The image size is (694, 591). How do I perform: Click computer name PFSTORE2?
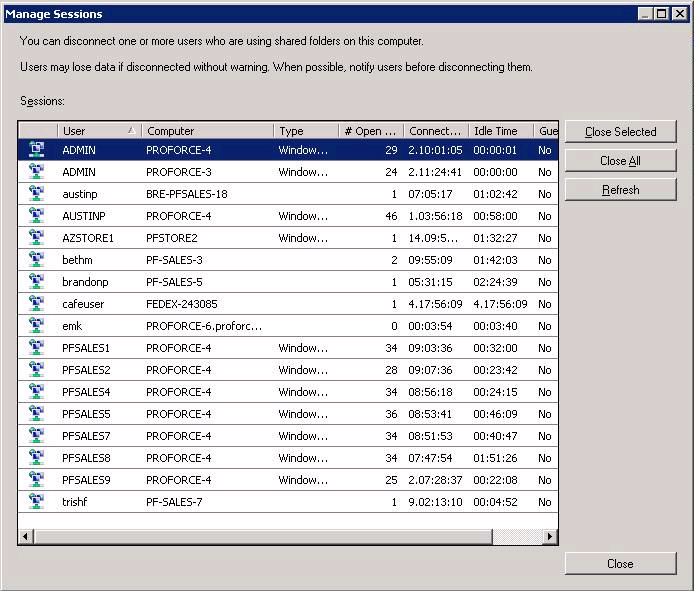pos(172,238)
